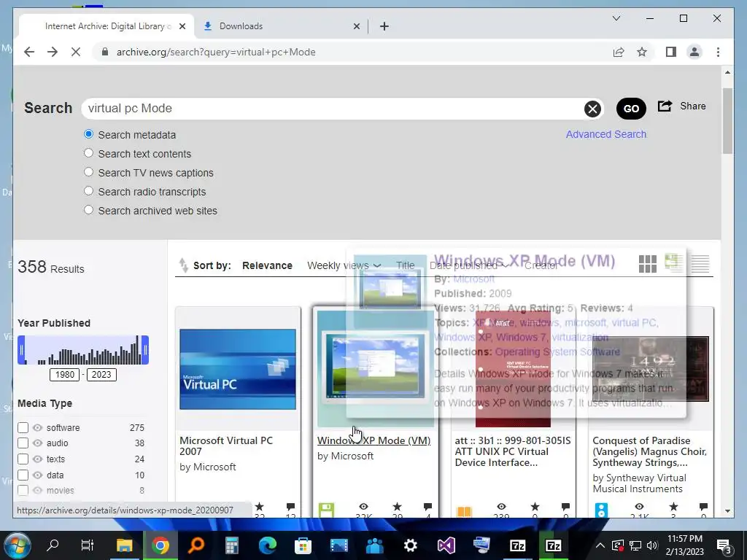Go forward with the browser forward arrow
This screenshot has width=747, height=560.
(53, 52)
